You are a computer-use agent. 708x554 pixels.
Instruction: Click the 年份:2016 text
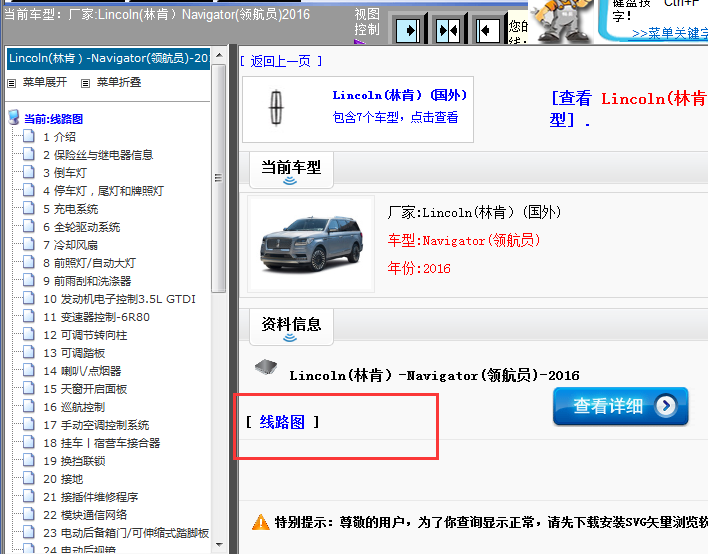point(419,268)
